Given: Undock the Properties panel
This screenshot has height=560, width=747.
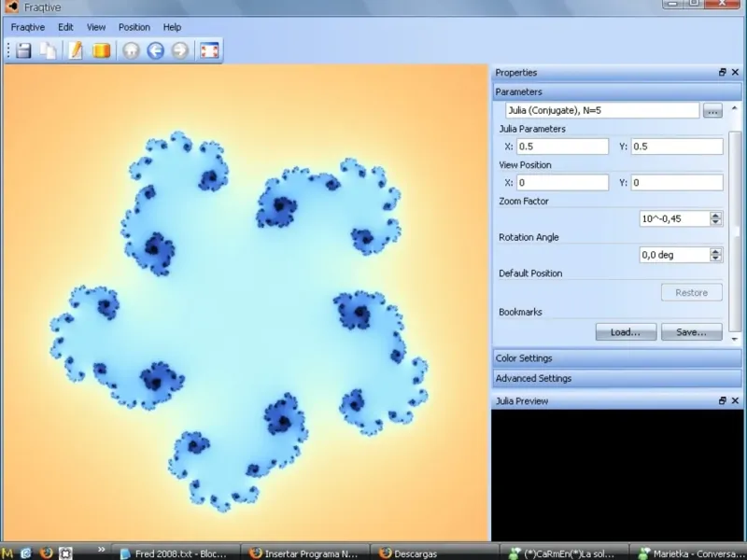Looking at the screenshot, I should (x=723, y=73).
